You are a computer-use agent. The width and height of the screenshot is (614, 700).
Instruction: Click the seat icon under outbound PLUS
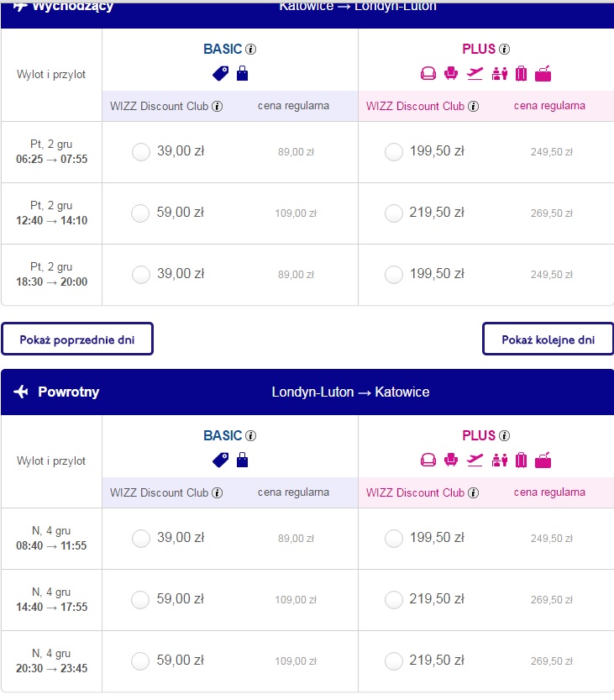451,73
